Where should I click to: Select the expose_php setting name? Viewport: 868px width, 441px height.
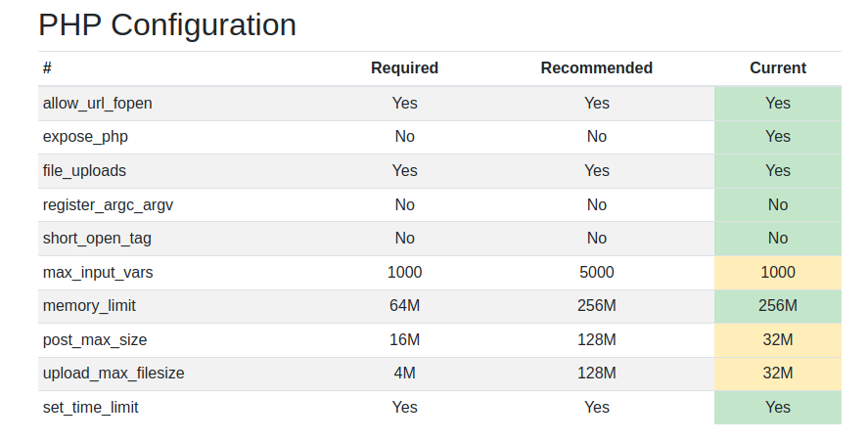tap(85, 137)
